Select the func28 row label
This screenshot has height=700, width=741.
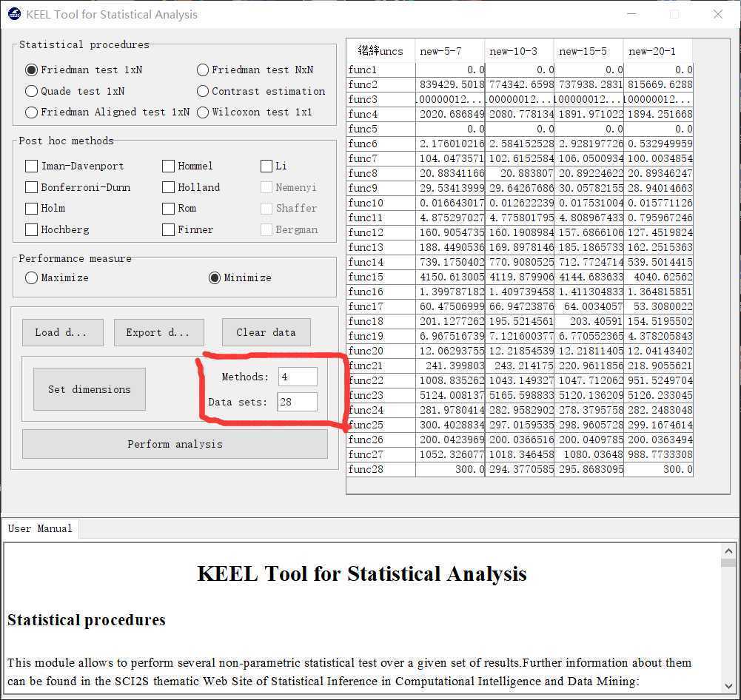381,469
